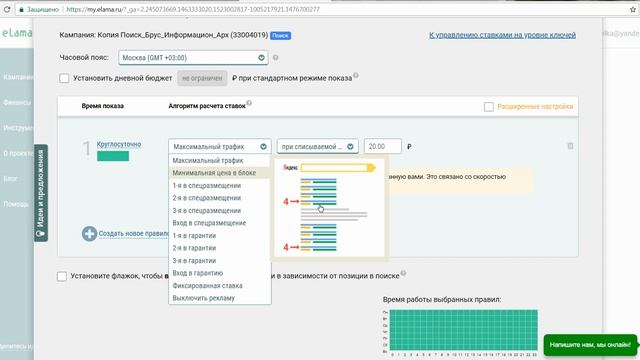
Task: Select '3-я в спецразмещении' option
Action: tap(220, 211)
